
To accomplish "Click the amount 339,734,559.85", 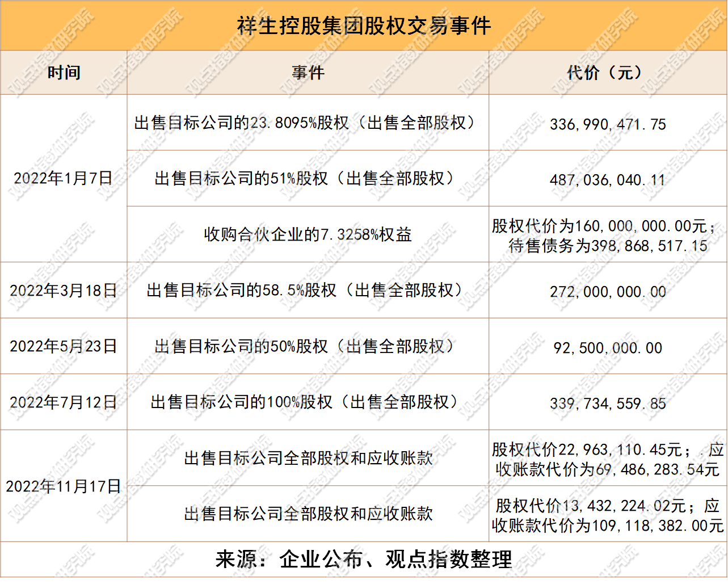I will [x=608, y=404].
